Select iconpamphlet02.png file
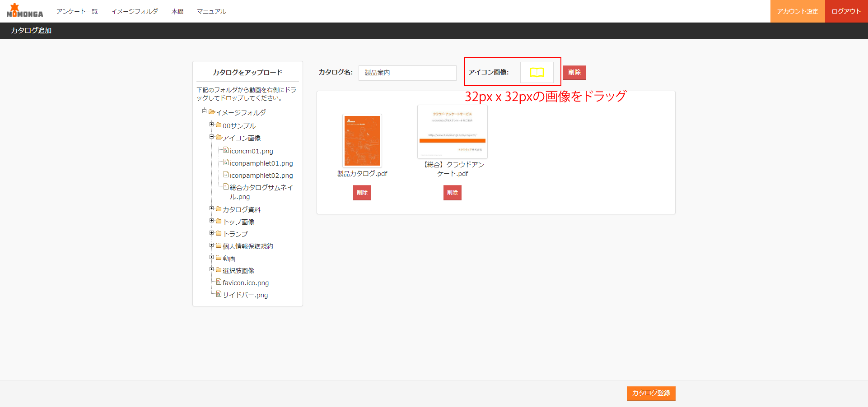The height and width of the screenshot is (407, 868). [x=261, y=176]
